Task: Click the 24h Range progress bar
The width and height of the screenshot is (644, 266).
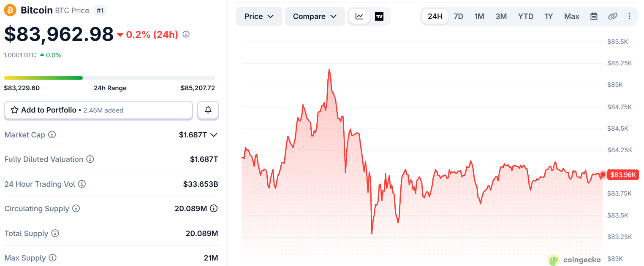Action: [x=109, y=78]
